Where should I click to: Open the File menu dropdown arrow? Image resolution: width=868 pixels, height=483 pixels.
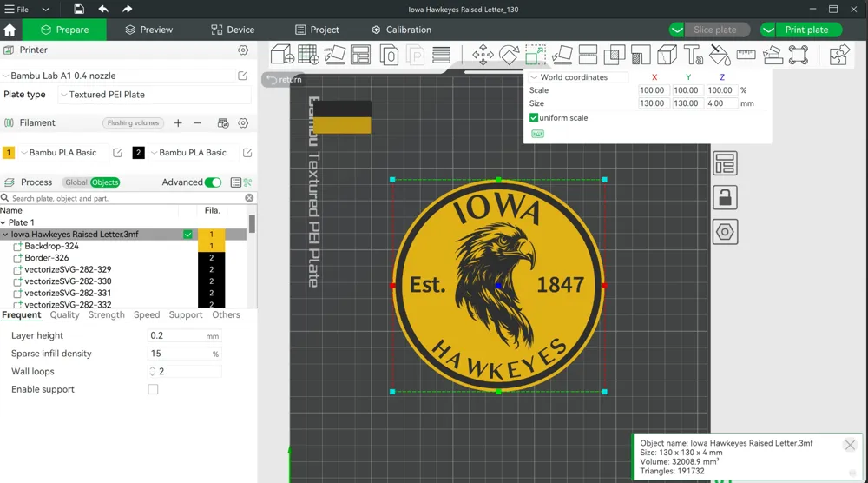[46, 10]
